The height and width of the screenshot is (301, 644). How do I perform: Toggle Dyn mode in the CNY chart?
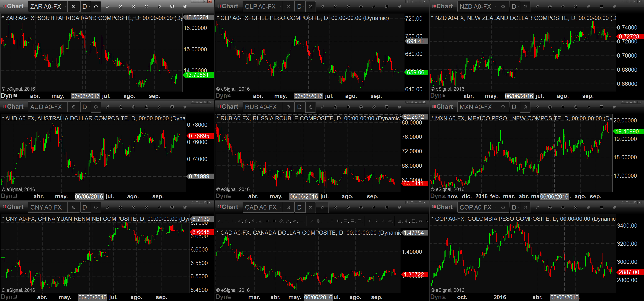pyautogui.click(x=9, y=297)
